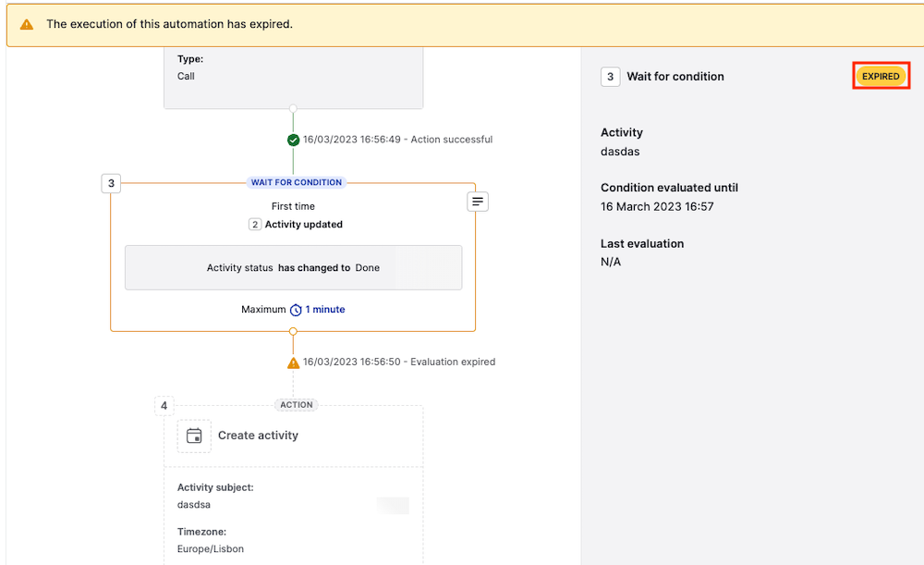Click the step 4 badge on Create activity
The image size is (924, 565).
[164, 405]
